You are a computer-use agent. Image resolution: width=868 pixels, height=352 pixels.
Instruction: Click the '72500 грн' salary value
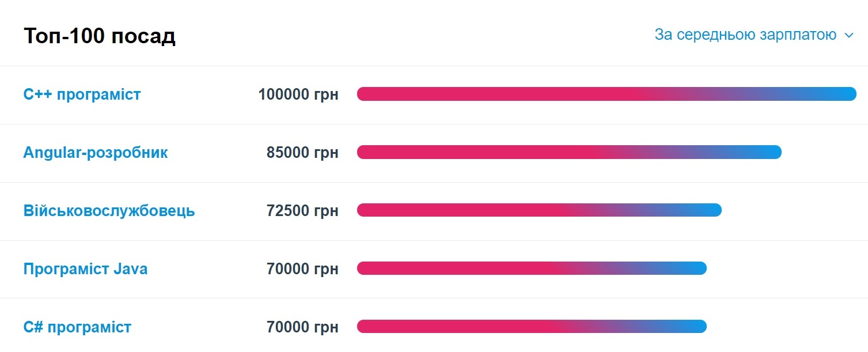(302, 211)
